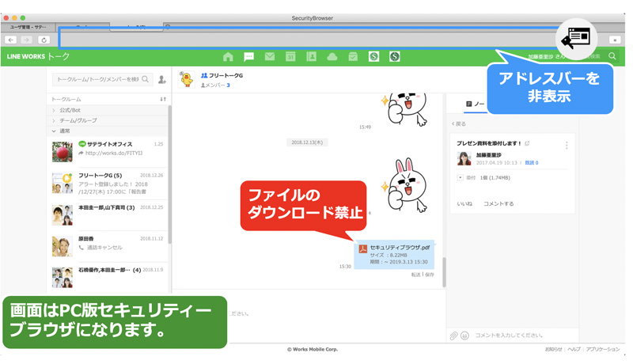
Task: Click the rabbit sticker sent at 15:49
Action: click(405, 110)
